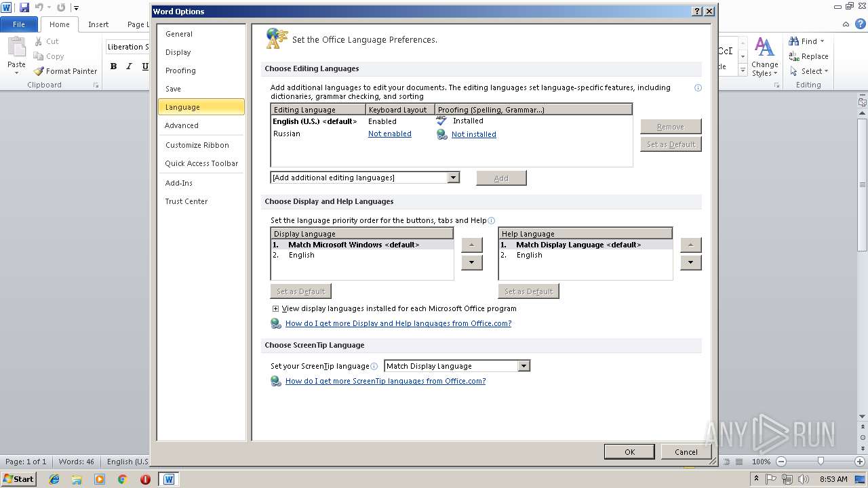Select English in Help Language list
Image resolution: width=868 pixels, height=488 pixels.
tap(585, 256)
